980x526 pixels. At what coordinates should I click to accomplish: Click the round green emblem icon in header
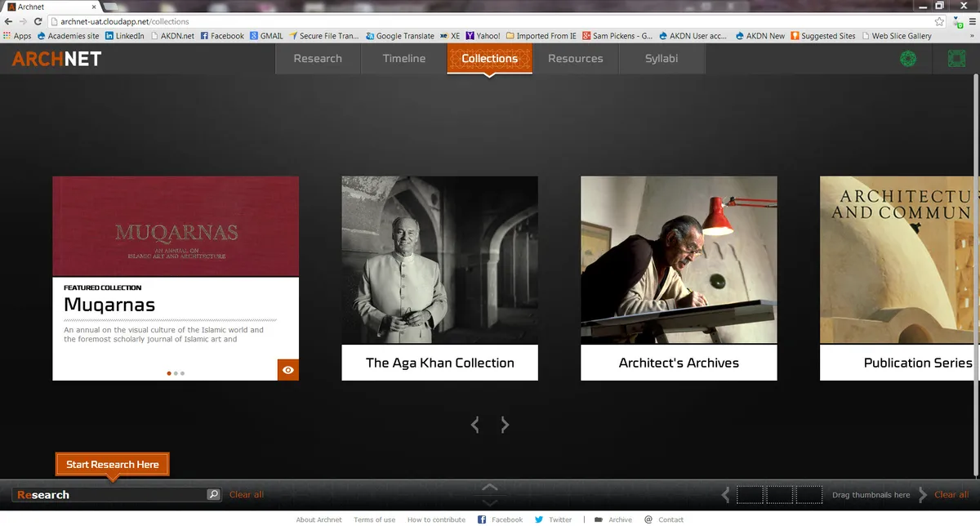point(908,59)
